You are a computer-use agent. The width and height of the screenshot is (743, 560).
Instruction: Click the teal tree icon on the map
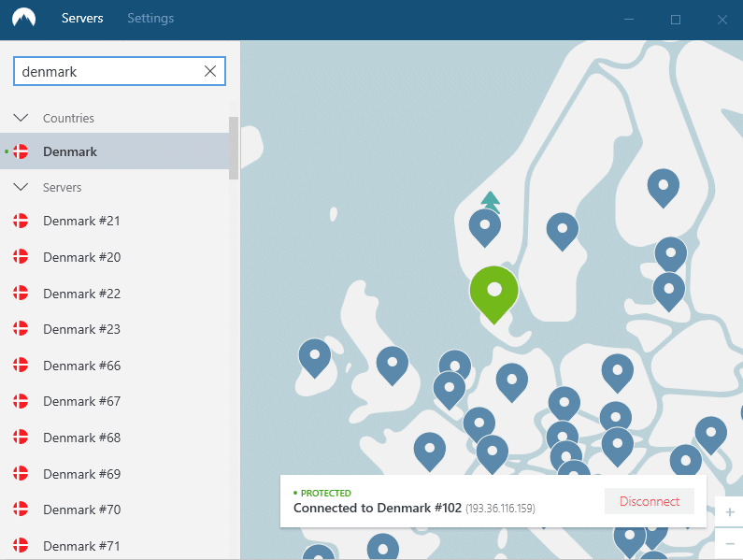[x=491, y=201]
